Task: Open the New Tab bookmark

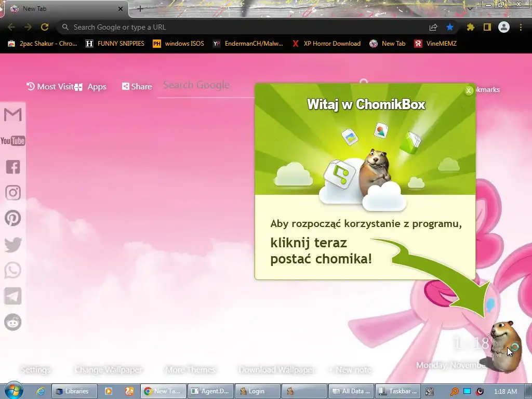Action: coord(388,44)
